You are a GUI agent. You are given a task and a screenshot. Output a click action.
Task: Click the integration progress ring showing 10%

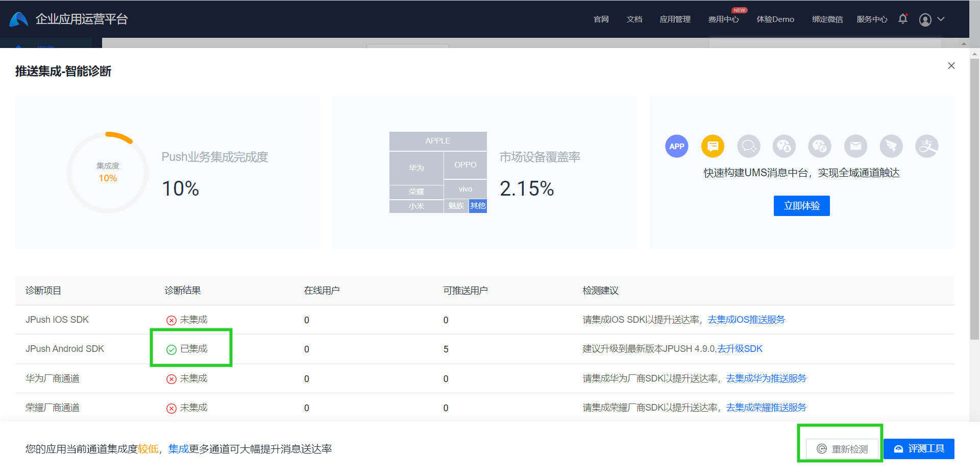pyautogui.click(x=108, y=173)
